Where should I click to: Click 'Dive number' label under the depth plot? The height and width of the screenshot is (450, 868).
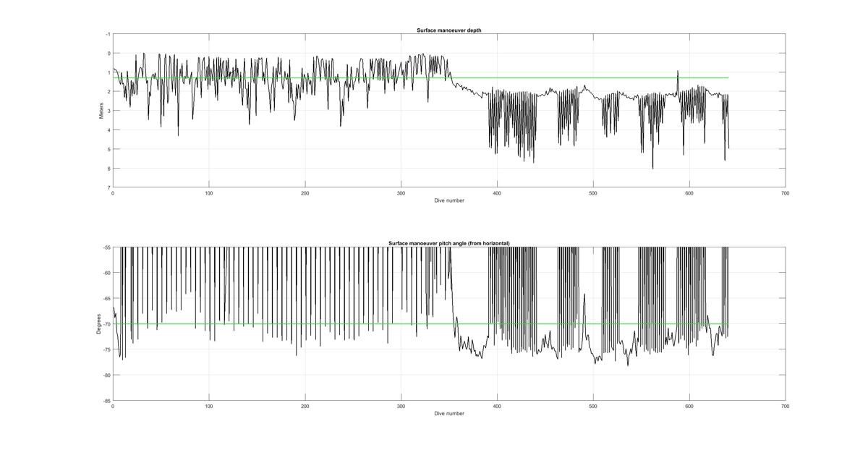449,200
